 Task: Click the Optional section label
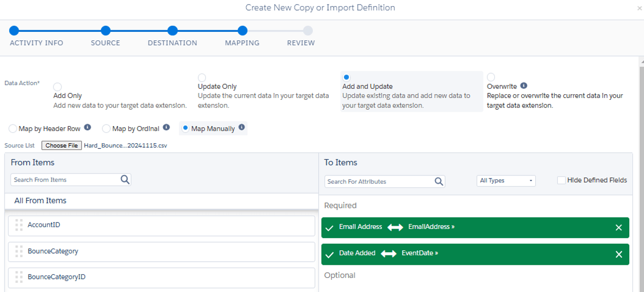[340, 275]
